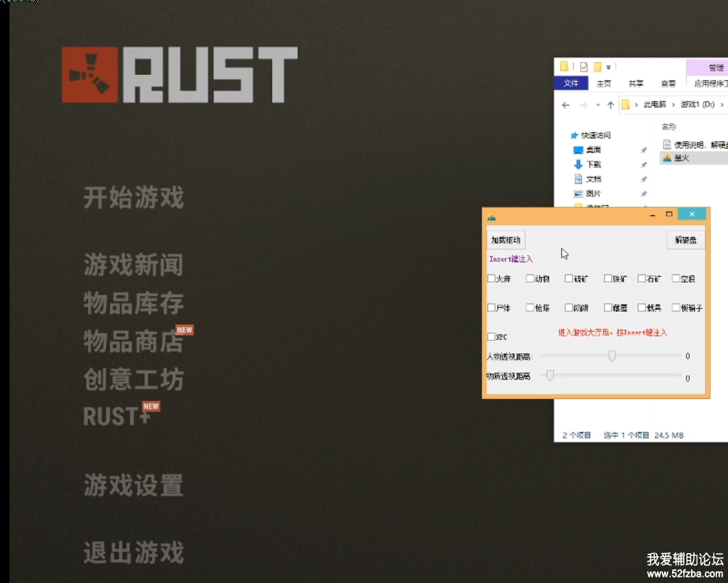Check the 尸体 checkbox
The height and width of the screenshot is (583, 728).
pyautogui.click(x=491, y=308)
